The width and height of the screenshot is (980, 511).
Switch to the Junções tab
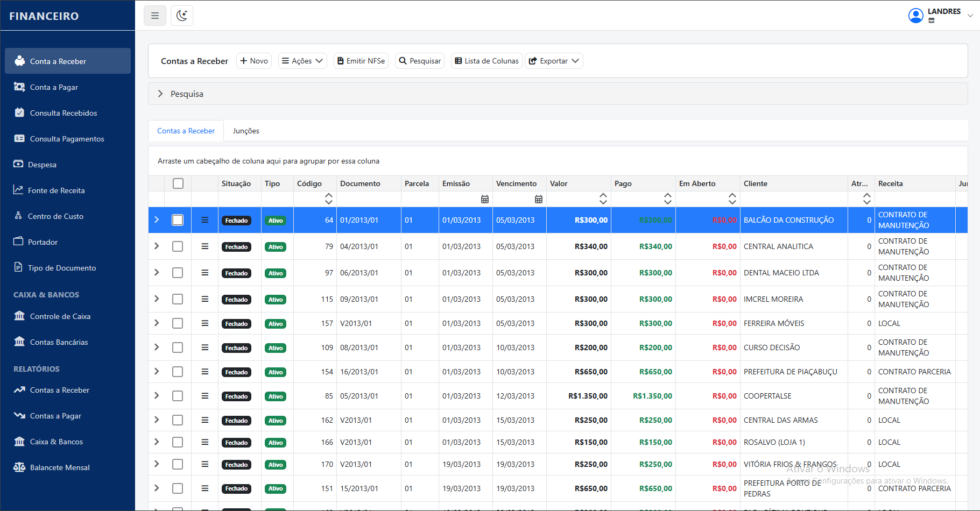[x=246, y=131]
